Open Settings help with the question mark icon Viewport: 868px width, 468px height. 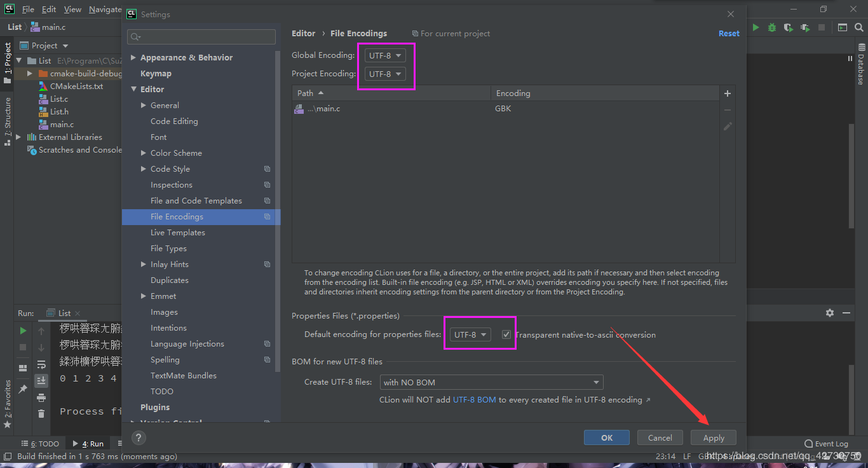click(139, 437)
